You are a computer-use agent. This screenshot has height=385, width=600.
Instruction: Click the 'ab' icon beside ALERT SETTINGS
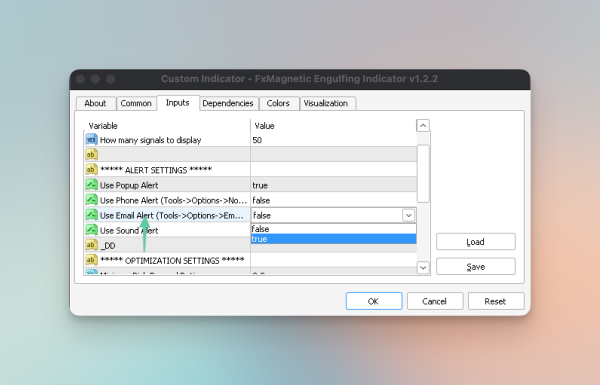(91, 170)
